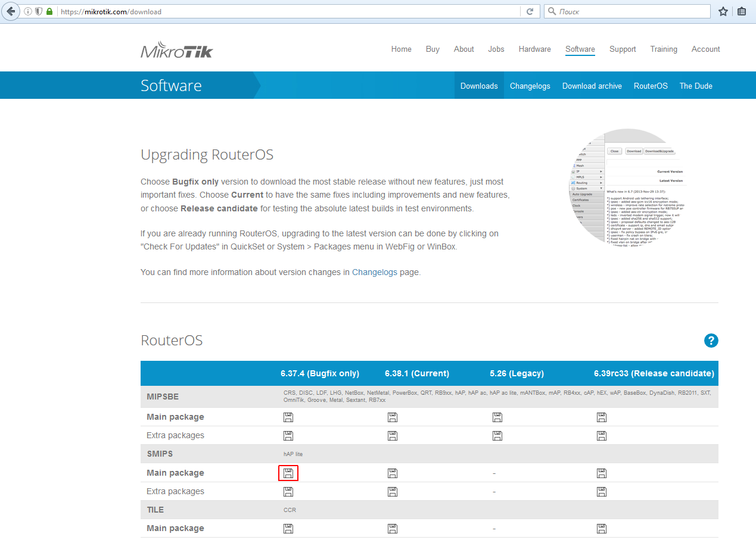The height and width of the screenshot is (540, 756).
Task: Click the MikroTik logo
Action: coord(176,50)
